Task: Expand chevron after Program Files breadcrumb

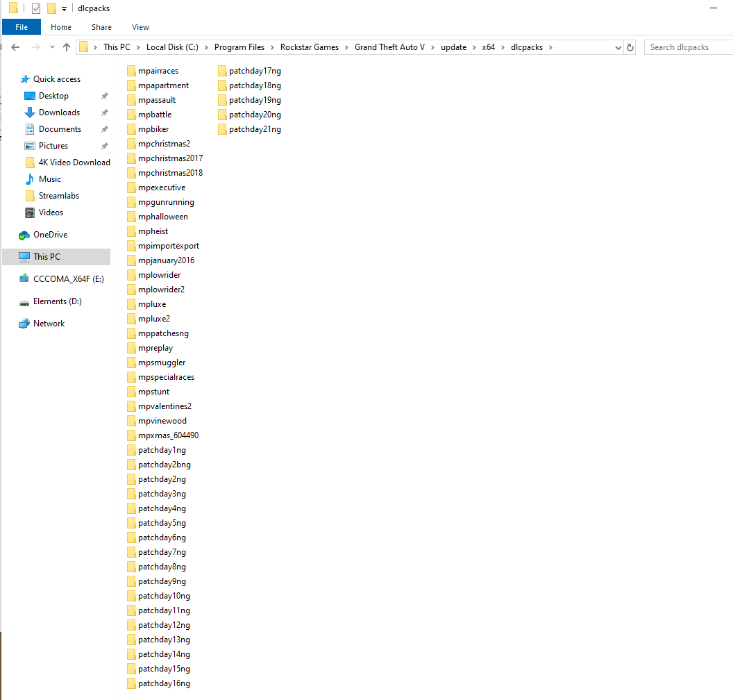Action: [272, 47]
